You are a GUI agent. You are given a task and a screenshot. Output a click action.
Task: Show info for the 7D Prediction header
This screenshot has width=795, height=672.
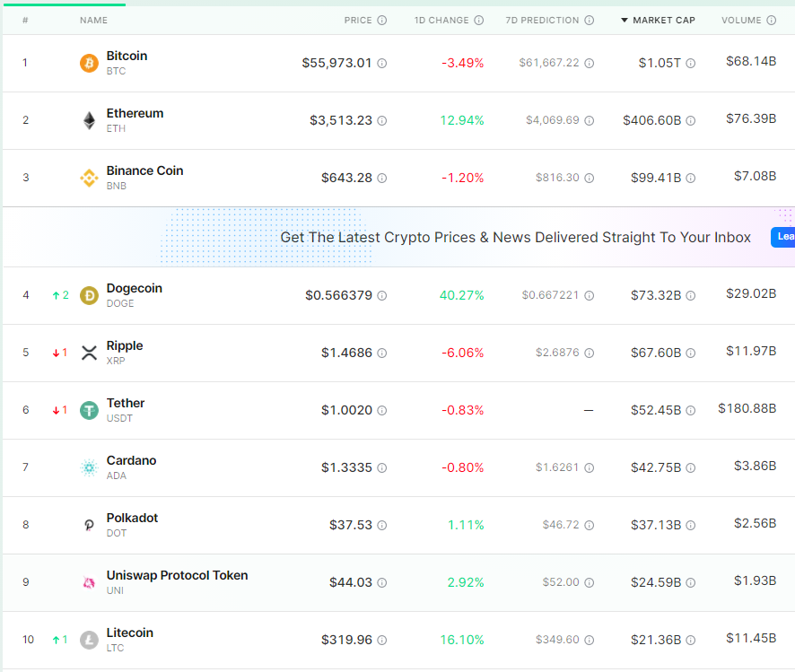pos(590,21)
